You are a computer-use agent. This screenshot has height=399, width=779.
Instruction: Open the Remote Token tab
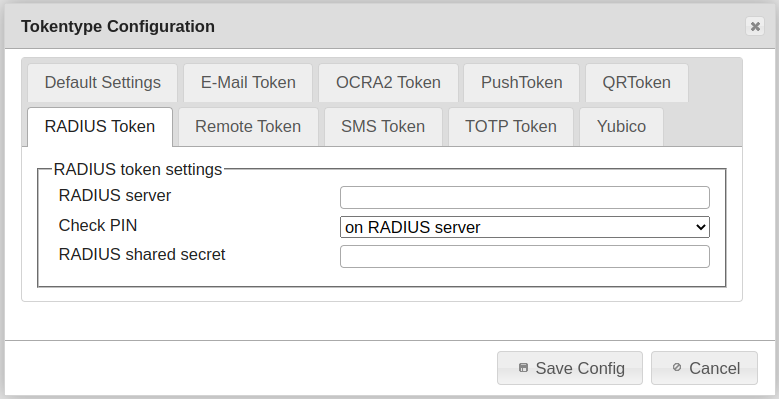point(248,127)
